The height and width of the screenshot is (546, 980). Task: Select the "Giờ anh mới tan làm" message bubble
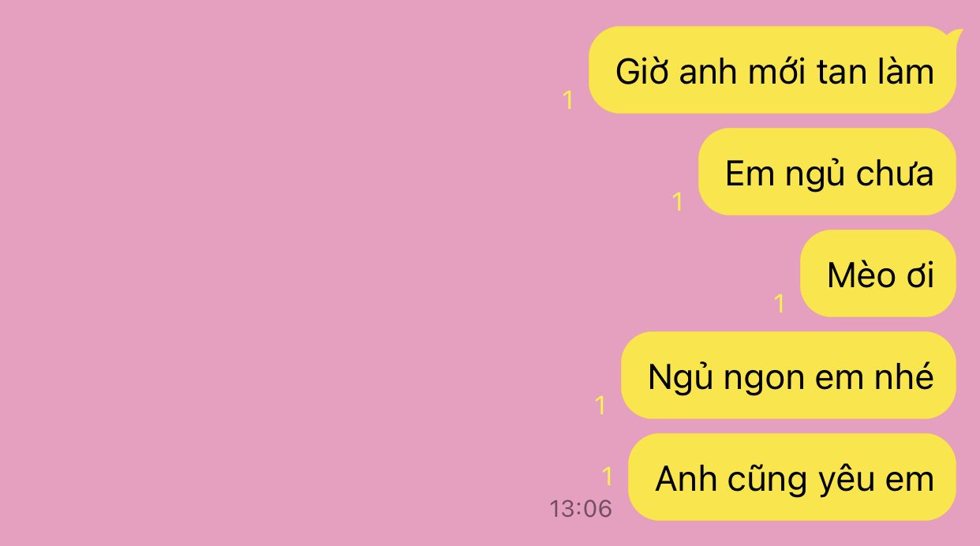[x=772, y=70]
